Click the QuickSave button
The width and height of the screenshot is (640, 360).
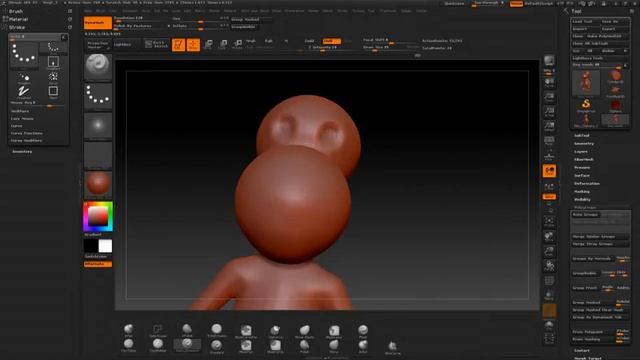click(x=454, y=4)
